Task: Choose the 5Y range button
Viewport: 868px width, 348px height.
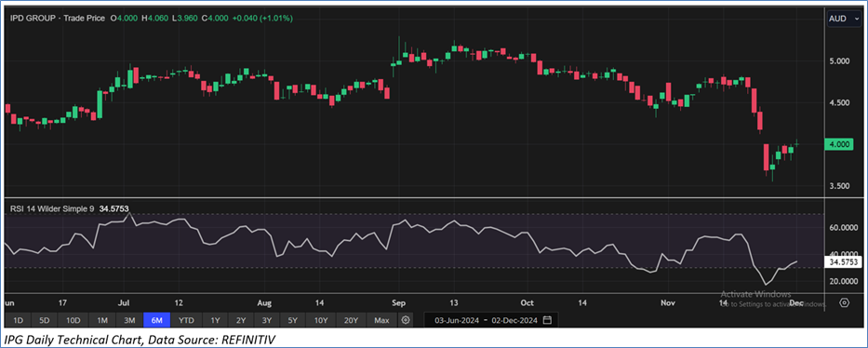Action: 293,320
